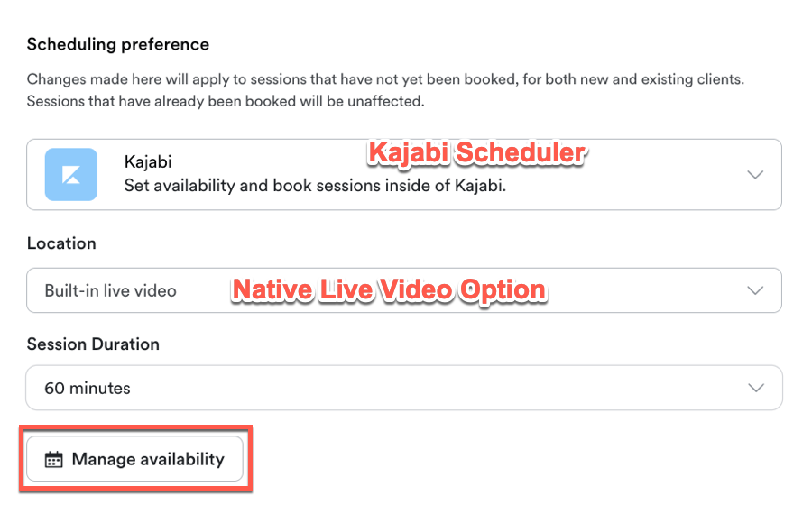Click the 60 minutes value
Viewport: 812px width, 514px height.
[88, 389]
